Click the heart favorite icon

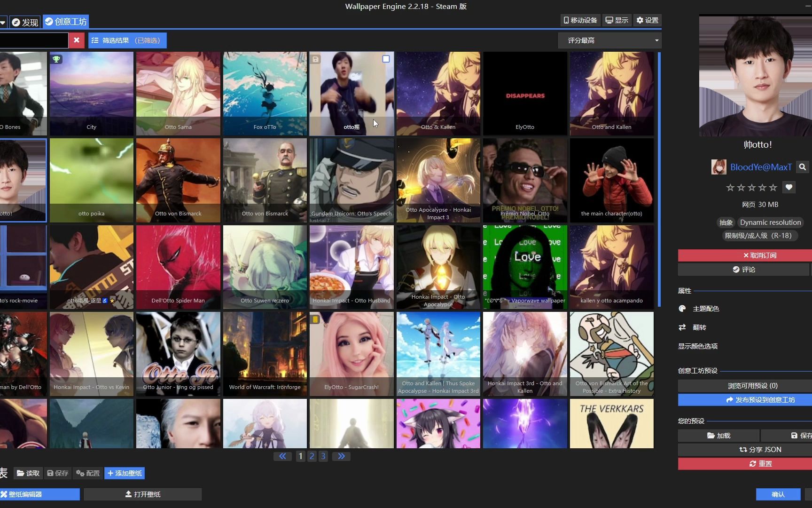[789, 187]
